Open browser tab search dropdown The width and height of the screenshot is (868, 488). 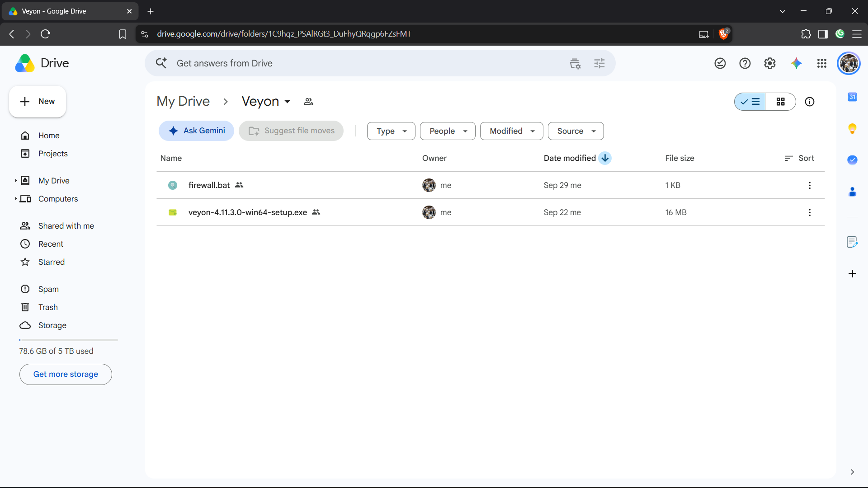point(783,11)
